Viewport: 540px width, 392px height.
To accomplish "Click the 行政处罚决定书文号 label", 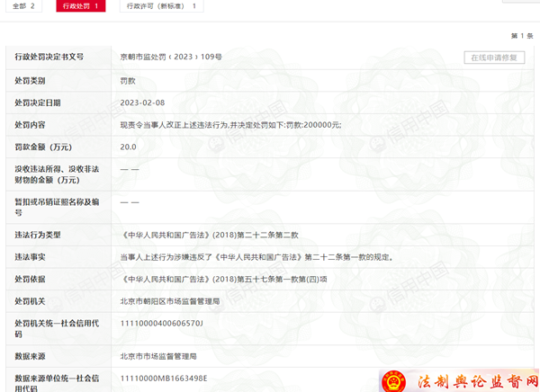I will pyautogui.click(x=49, y=57).
